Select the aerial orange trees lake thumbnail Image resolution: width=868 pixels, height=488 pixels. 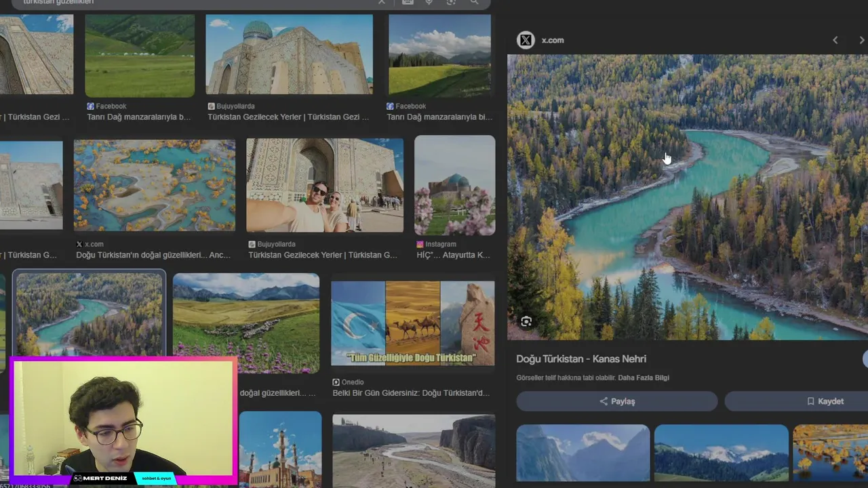[x=155, y=186]
